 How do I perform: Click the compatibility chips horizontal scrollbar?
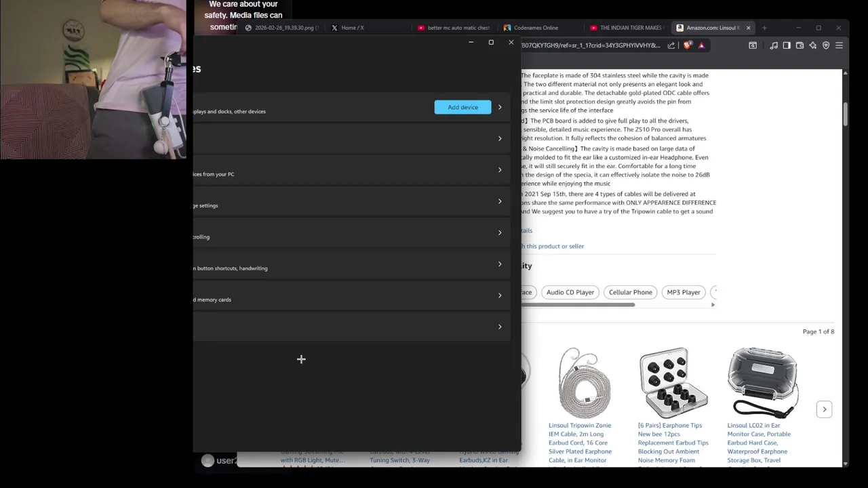tap(578, 305)
